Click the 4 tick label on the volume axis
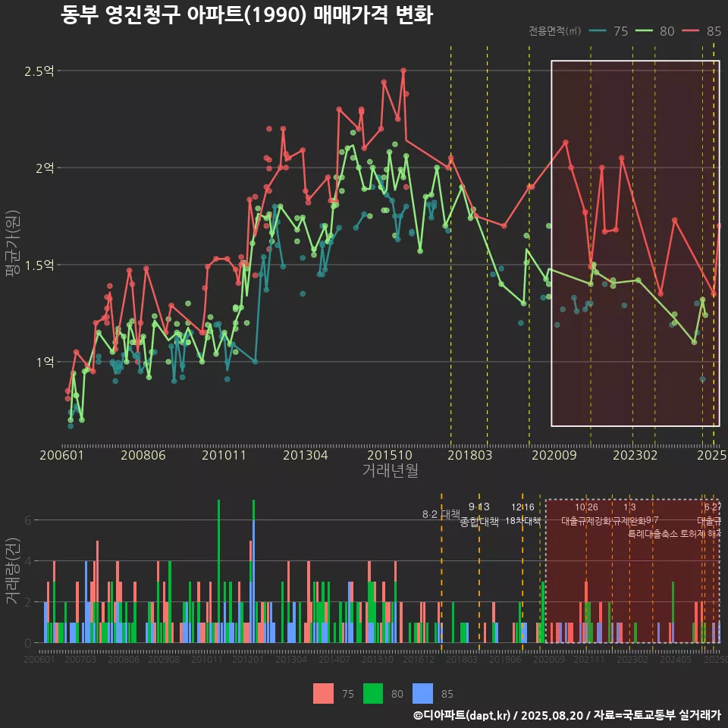 click(28, 561)
